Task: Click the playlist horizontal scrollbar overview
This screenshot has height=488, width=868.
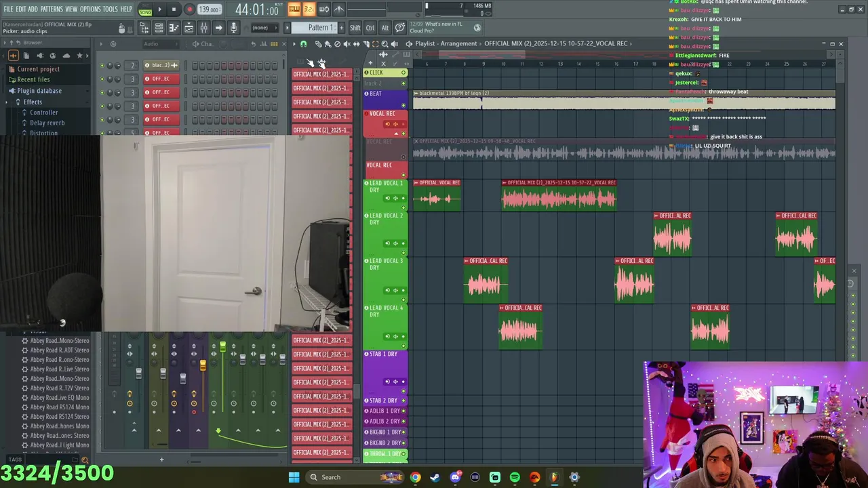Action: coord(624,55)
